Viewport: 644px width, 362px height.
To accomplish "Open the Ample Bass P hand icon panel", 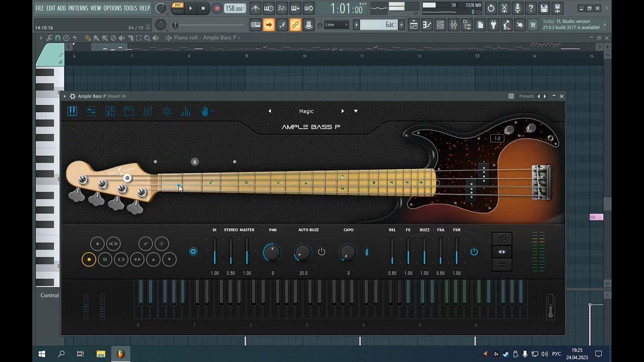I will 205,112.
